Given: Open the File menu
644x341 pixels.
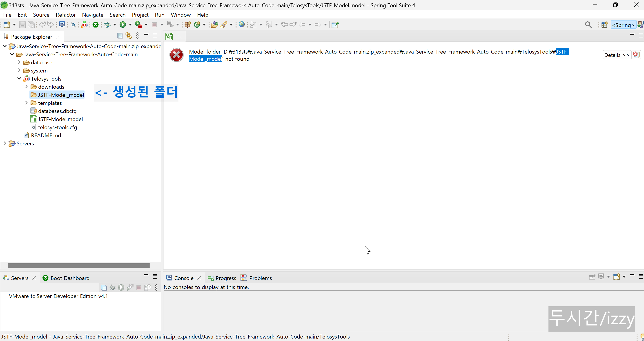Looking at the screenshot, I should click(x=7, y=15).
